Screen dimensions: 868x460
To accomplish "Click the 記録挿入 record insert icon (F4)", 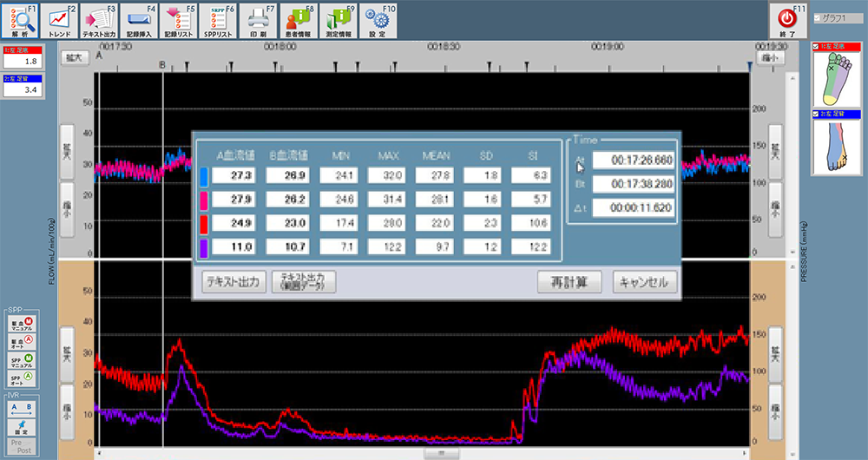I will pos(139,20).
